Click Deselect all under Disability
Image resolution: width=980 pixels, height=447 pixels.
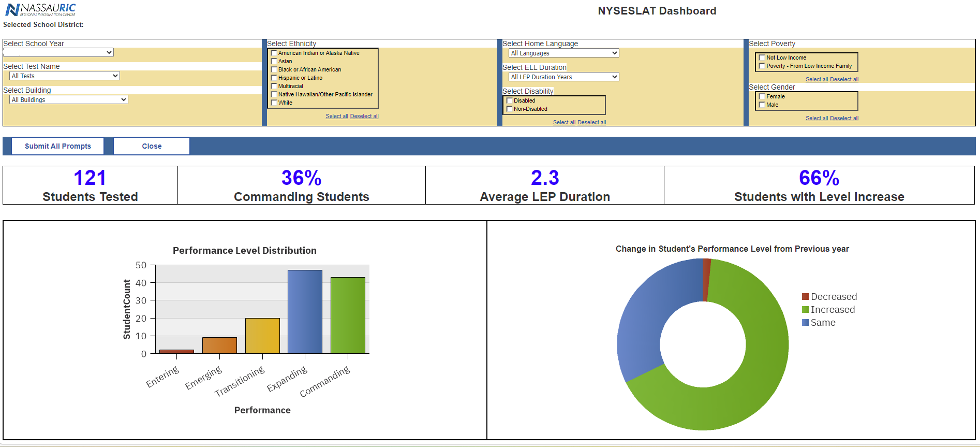click(591, 122)
